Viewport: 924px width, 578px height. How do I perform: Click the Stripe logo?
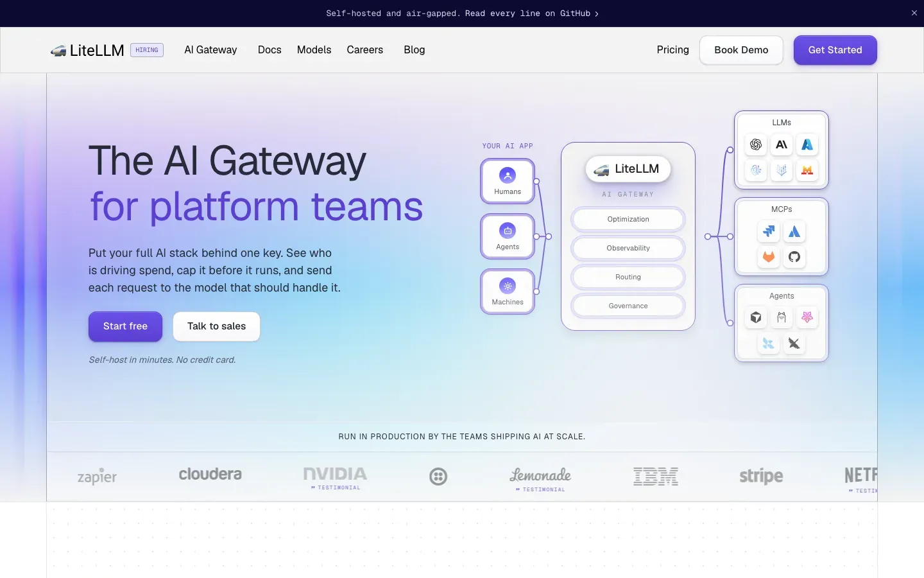[761, 476]
